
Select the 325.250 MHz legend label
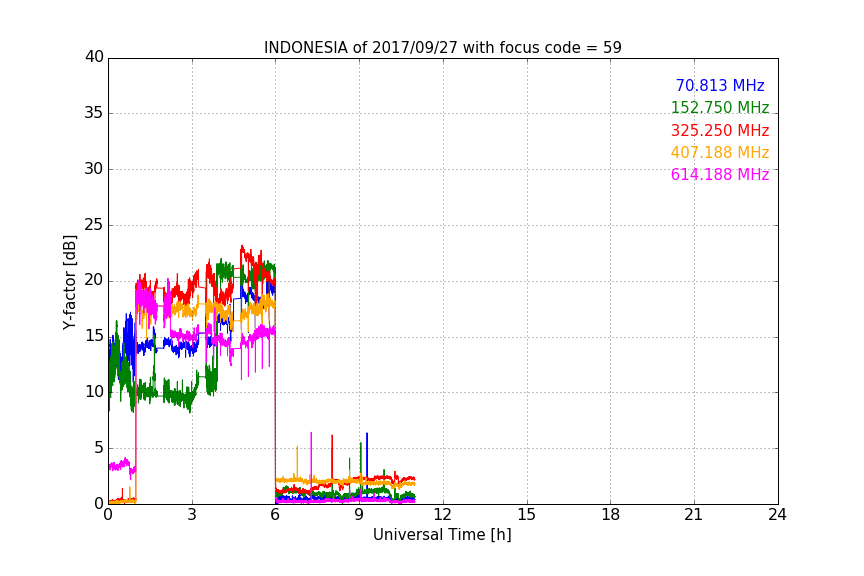coord(720,131)
